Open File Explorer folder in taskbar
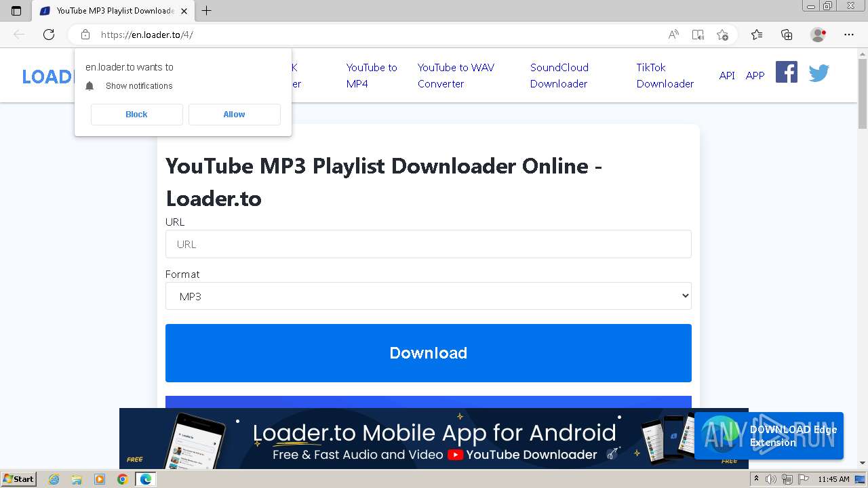868x488 pixels. coord(77,479)
